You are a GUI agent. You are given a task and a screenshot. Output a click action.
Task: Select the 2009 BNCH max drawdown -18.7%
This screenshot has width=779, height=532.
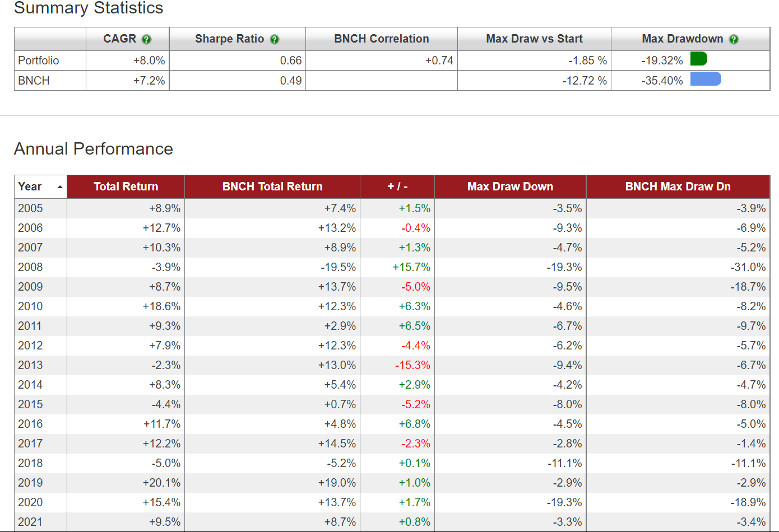pyautogui.click(x=748, y=287)
